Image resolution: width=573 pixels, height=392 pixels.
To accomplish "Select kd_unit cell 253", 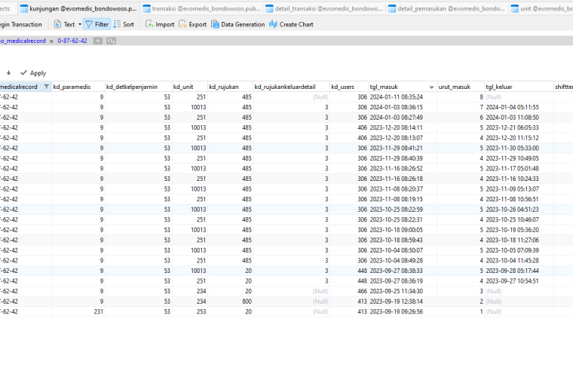I will point(190,312).
